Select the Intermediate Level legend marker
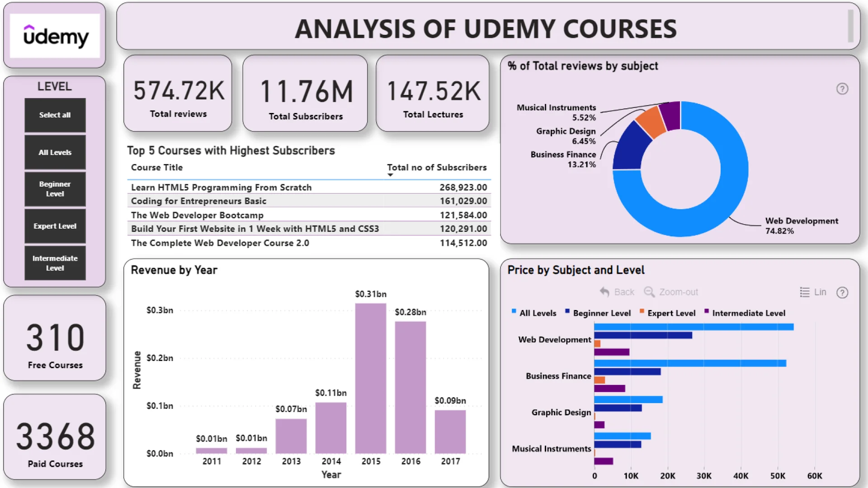Image resolution: width=868 pixels, height=488 pixels. tap(707, 311)
